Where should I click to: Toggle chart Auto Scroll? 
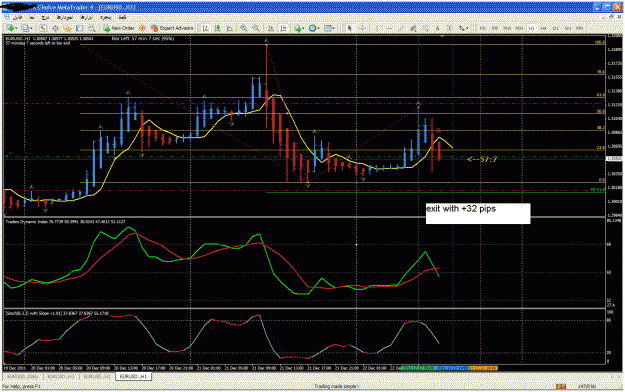pos(271,28)
